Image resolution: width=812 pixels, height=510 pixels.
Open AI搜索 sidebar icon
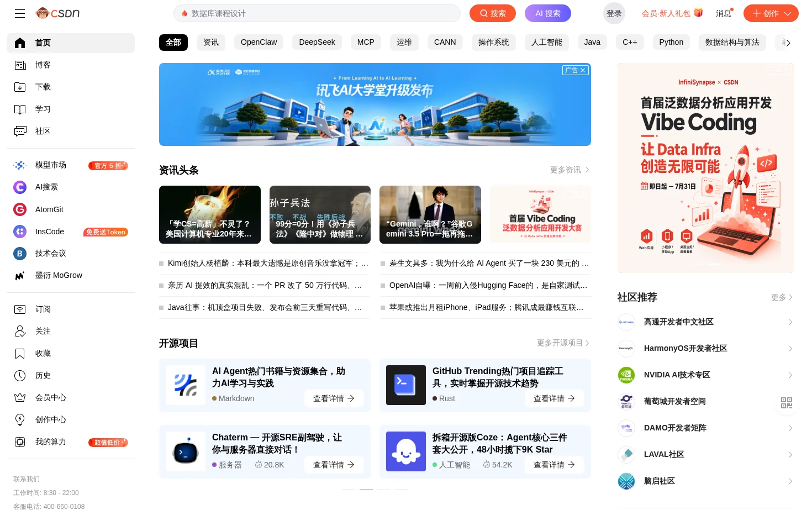pyautogui.click(x=20, y=187)
